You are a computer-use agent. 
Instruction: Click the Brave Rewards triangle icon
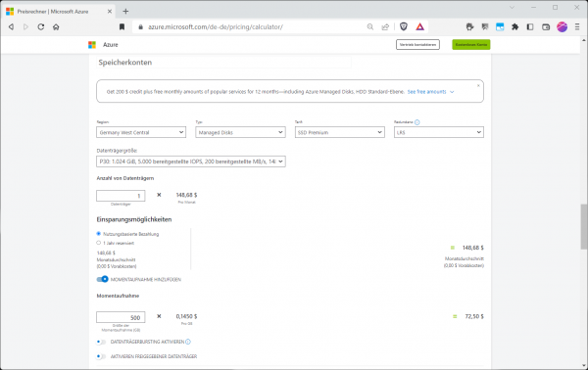tap(419, 26)
